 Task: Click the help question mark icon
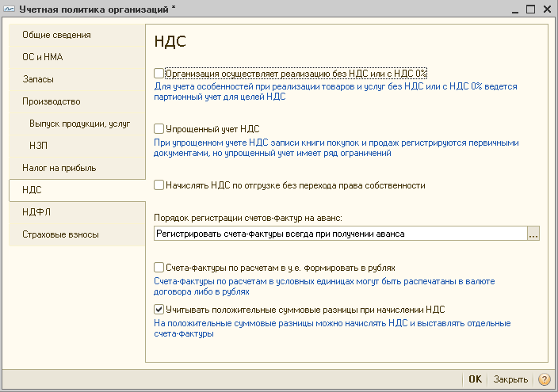(544, 379)
